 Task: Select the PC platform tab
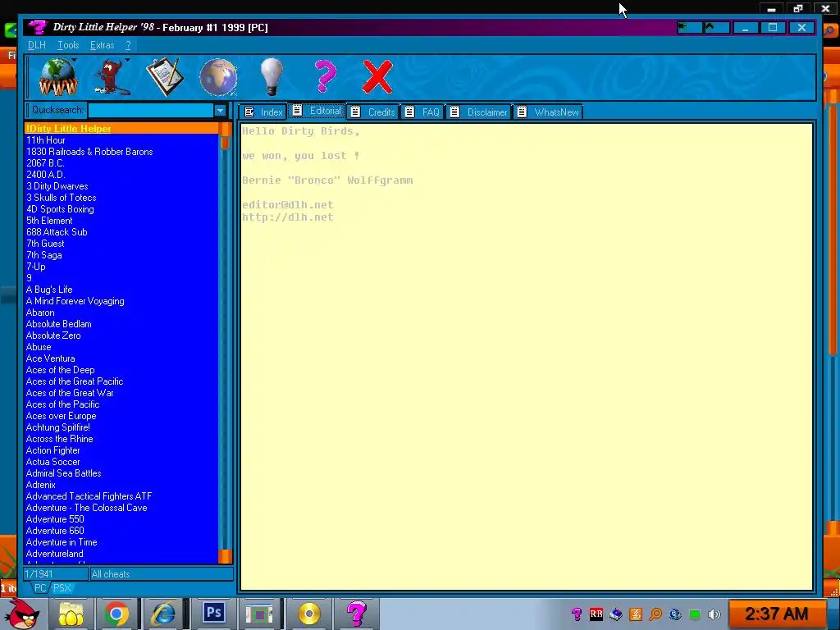click(39, 587)
